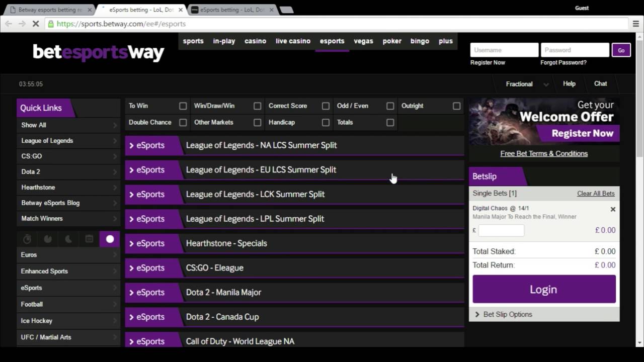
Task: Click the Show All arrow icon
Action: pyautogui.click(x=115, y=125)
